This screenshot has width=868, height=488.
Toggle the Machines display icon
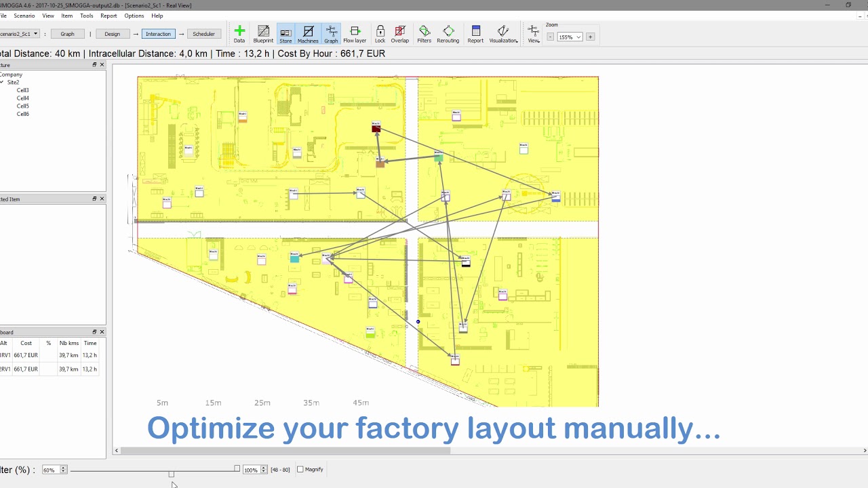coord(308,34)
